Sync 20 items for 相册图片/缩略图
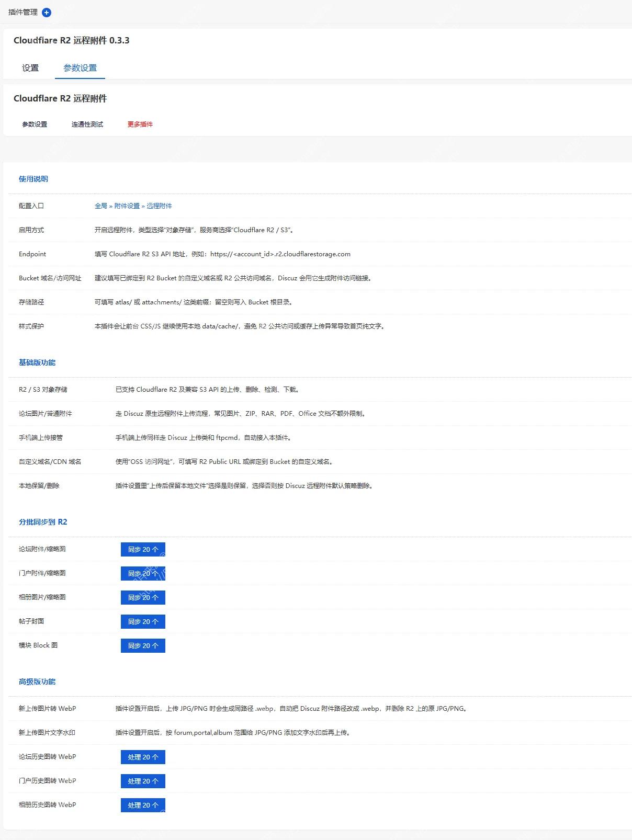 click(x=143, y=598)
